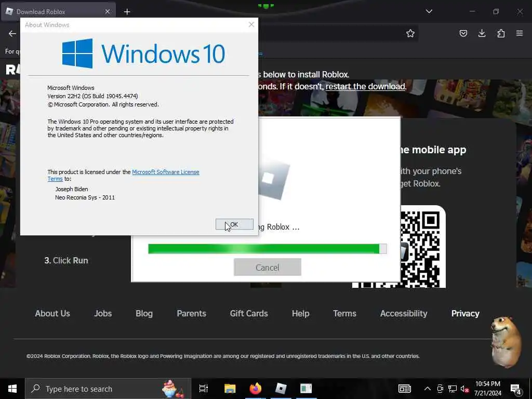532x399 pixels.
Task: Open the Terms footer link
Action: pyautogui.click(x=344, y=313)
